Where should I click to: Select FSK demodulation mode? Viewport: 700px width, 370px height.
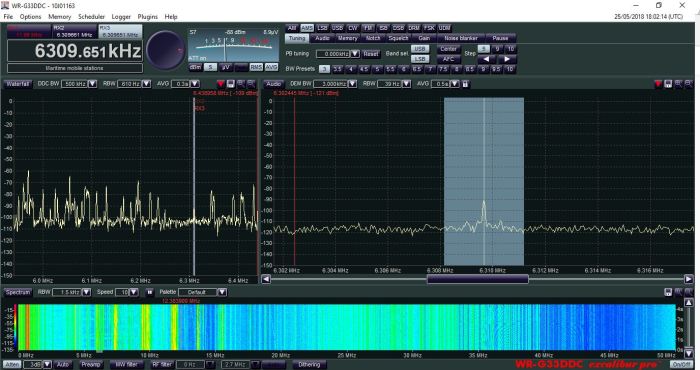click(x=429, y=28)
